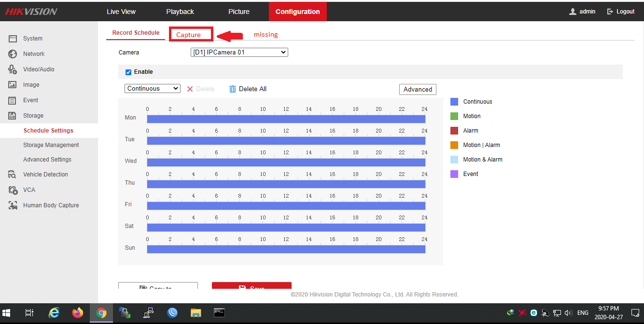Screen dimensions: 644x324
Task: Open the Continuous record type dropdown
Action: tap(152, 89)
